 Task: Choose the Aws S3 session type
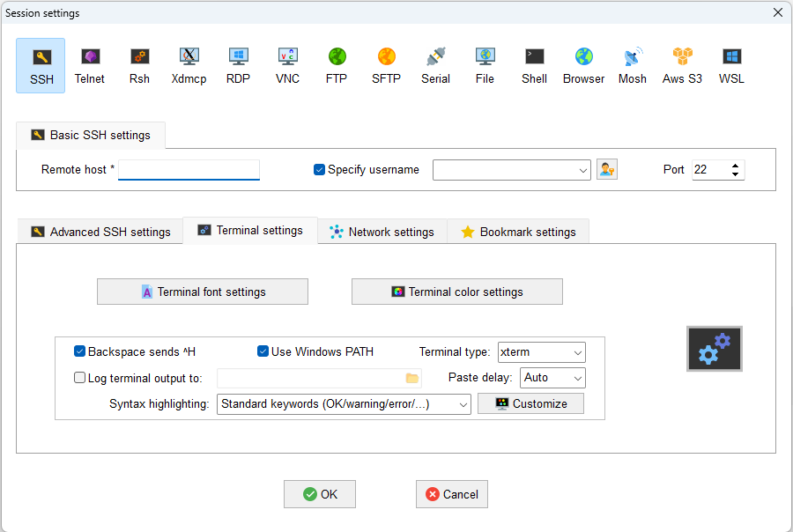point(682,66)
